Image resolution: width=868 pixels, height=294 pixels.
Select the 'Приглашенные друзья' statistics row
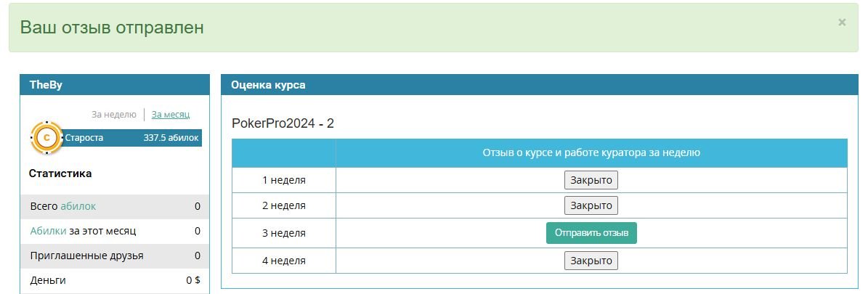(115, 256)
